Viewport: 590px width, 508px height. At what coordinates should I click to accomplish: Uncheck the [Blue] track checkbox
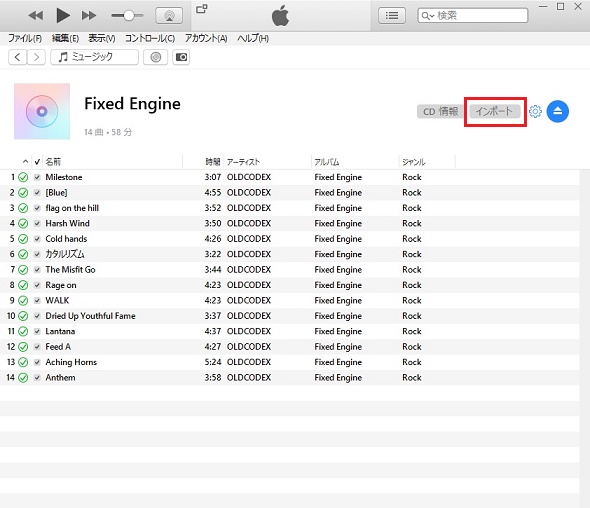click(x=37, y=193)
